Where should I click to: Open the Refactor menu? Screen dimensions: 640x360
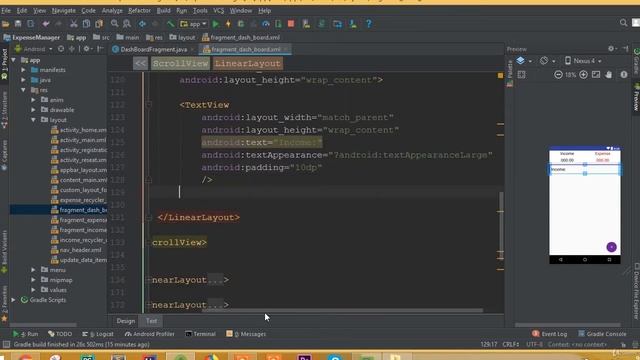[139, 11]
